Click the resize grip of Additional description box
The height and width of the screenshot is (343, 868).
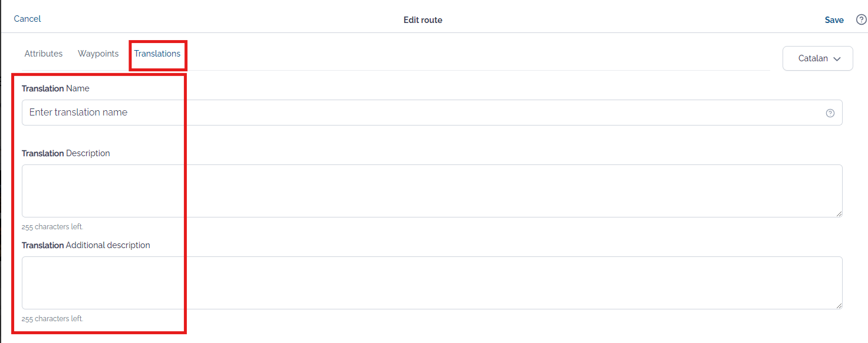[839, 305]
